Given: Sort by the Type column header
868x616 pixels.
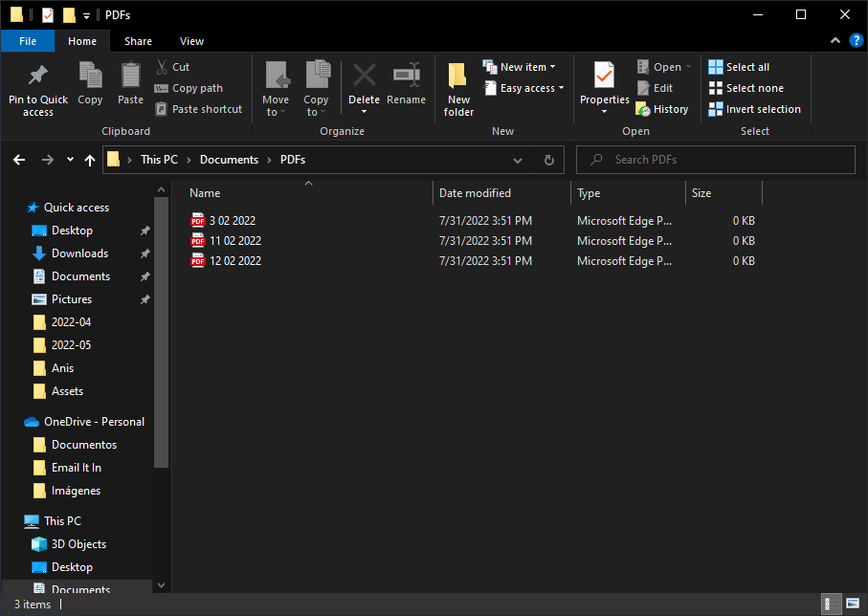Looking at the screenshot, I should point(629,193).
